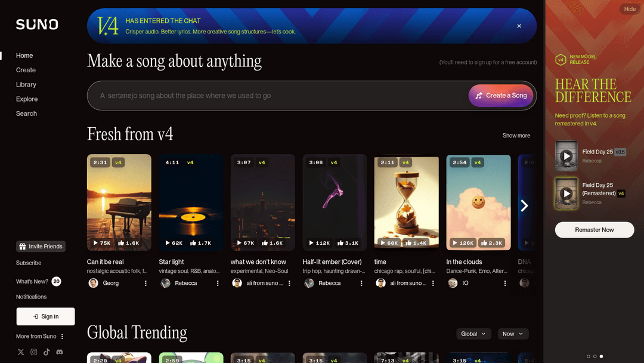
Task: Click Show more for Fresh from v4
Action: [x=516, y=136]
